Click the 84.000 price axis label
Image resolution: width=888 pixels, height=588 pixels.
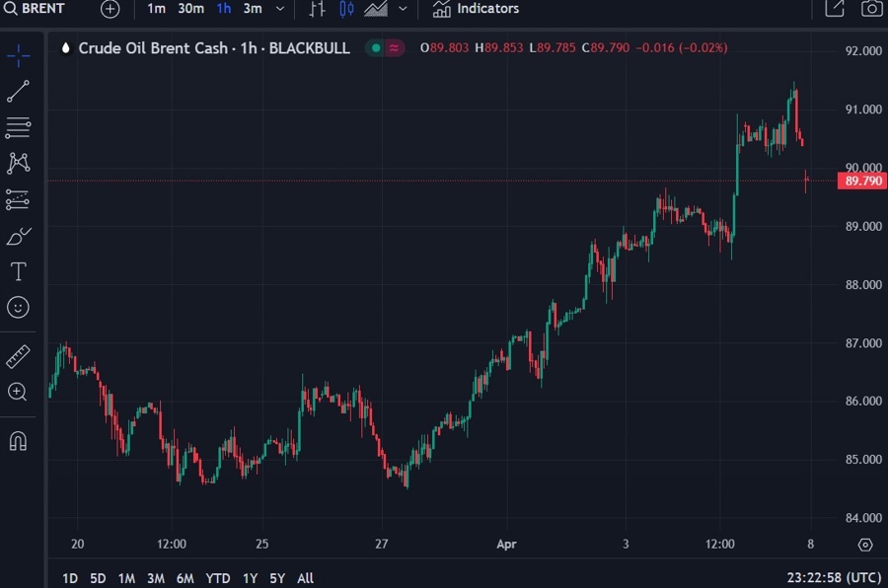pos(863,518)
